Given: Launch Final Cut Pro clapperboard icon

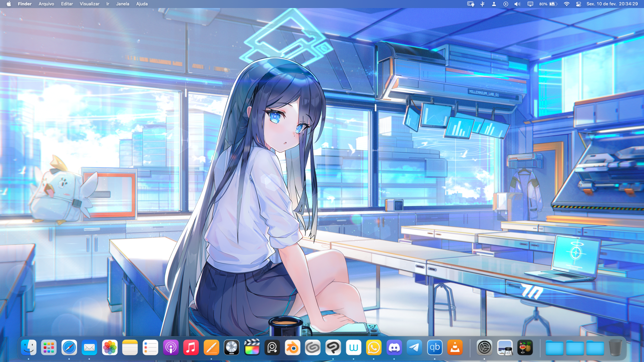Looking at the screenshot, I should click(x=252, y=348).
